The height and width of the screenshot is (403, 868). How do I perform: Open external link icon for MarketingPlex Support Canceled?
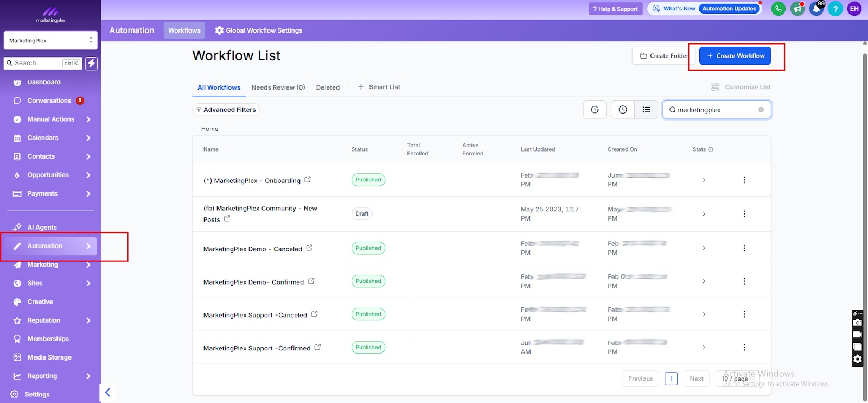(314, 314)
